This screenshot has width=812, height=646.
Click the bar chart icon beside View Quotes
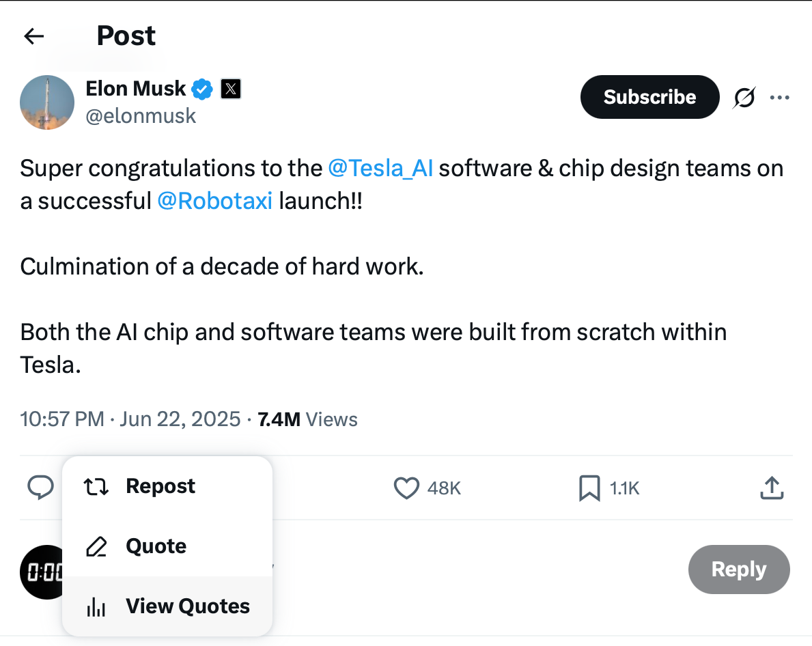coord(96,606)
